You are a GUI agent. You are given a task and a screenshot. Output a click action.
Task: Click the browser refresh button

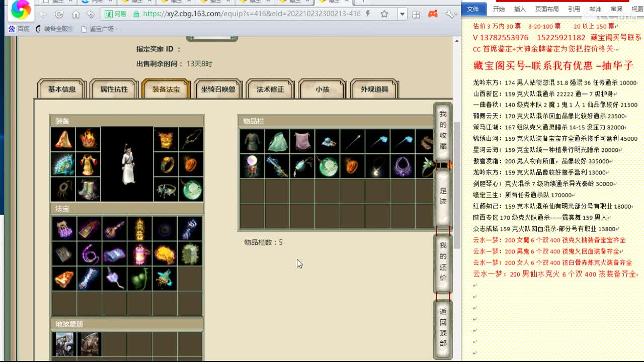click(x=59, y=14)
